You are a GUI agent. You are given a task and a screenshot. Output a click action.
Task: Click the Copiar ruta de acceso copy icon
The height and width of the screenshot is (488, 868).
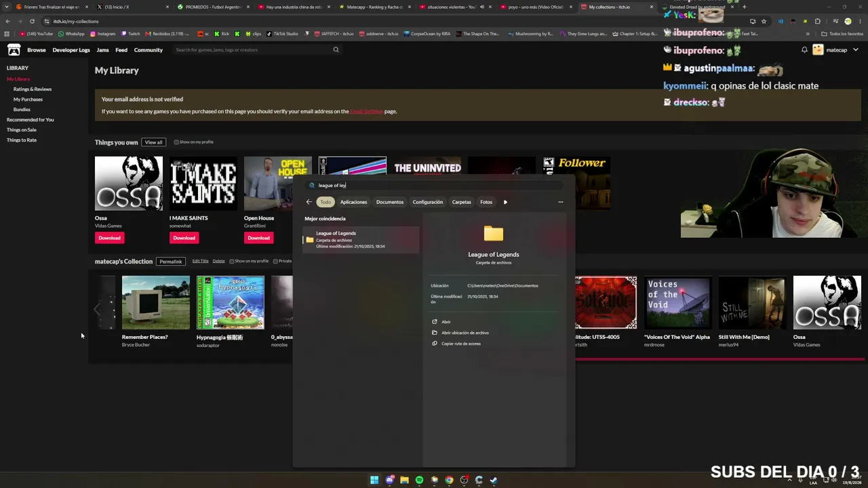[435, 344]
